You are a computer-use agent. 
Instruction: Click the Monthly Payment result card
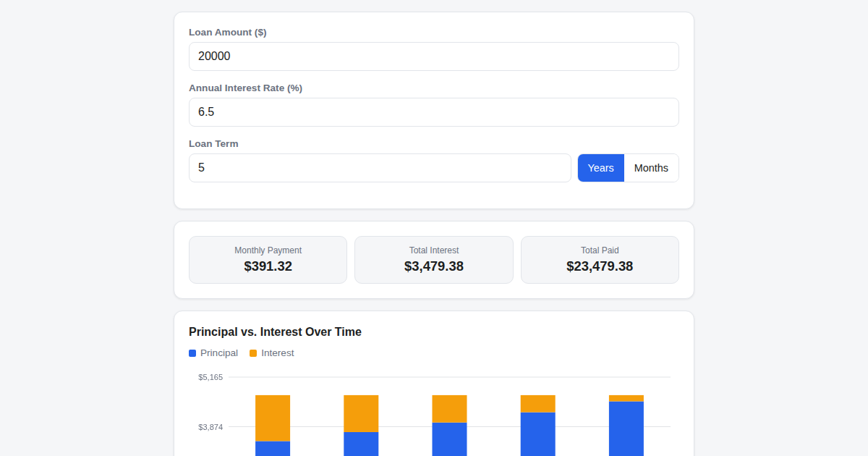(x=268, y=260)
